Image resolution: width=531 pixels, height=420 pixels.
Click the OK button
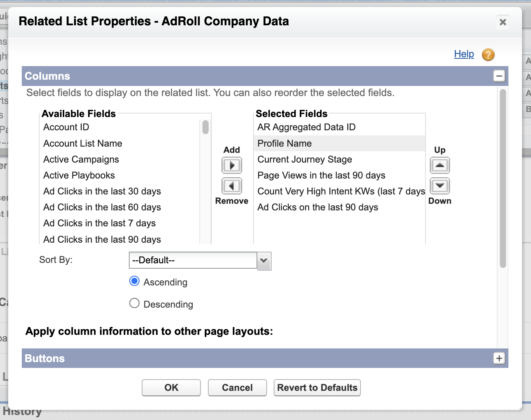click(171, 388)
